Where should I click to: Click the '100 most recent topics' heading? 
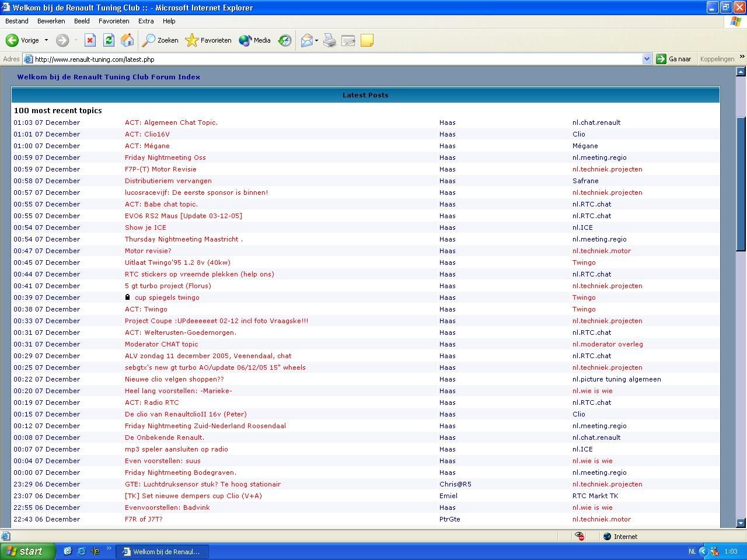pos(58,110)
